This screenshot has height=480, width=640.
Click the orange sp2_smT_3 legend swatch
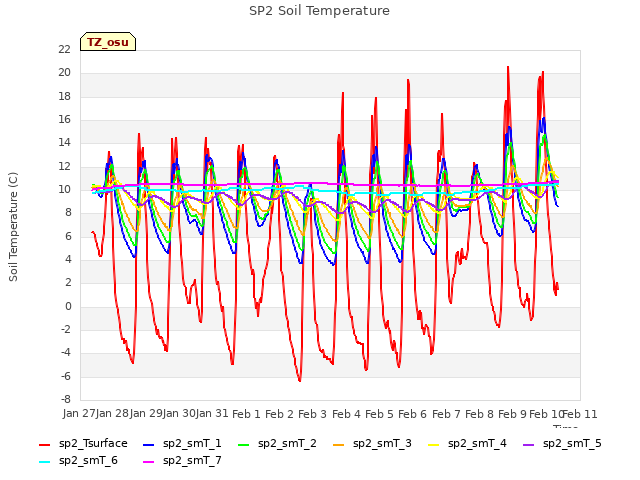pos(339,444)
